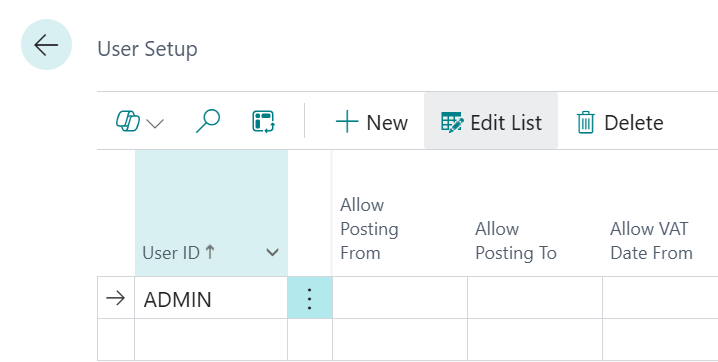Go back using the arrow button

click(46, 45)
